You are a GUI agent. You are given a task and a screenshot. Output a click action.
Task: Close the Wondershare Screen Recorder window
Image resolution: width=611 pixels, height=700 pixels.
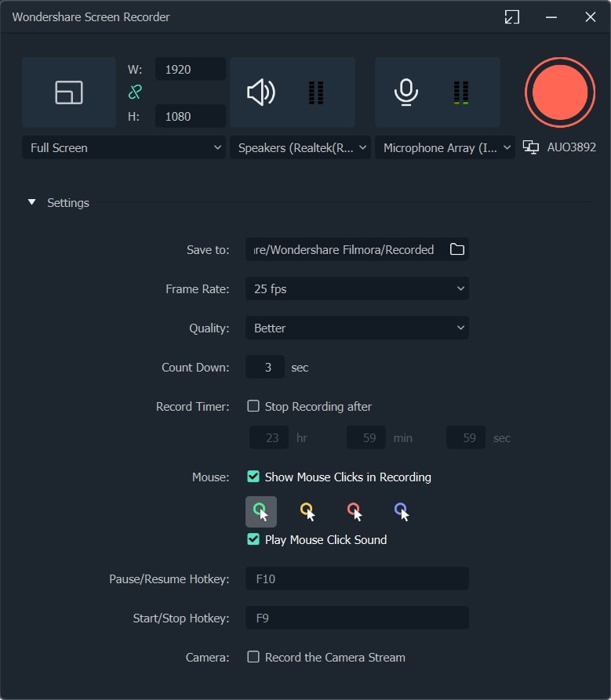click(591, 17)
